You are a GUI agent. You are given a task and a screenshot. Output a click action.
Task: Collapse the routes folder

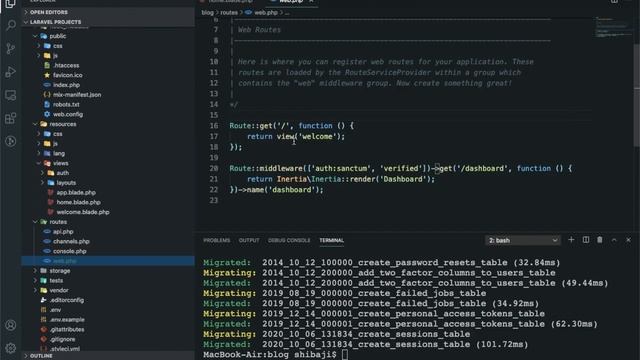click(58, 222)
